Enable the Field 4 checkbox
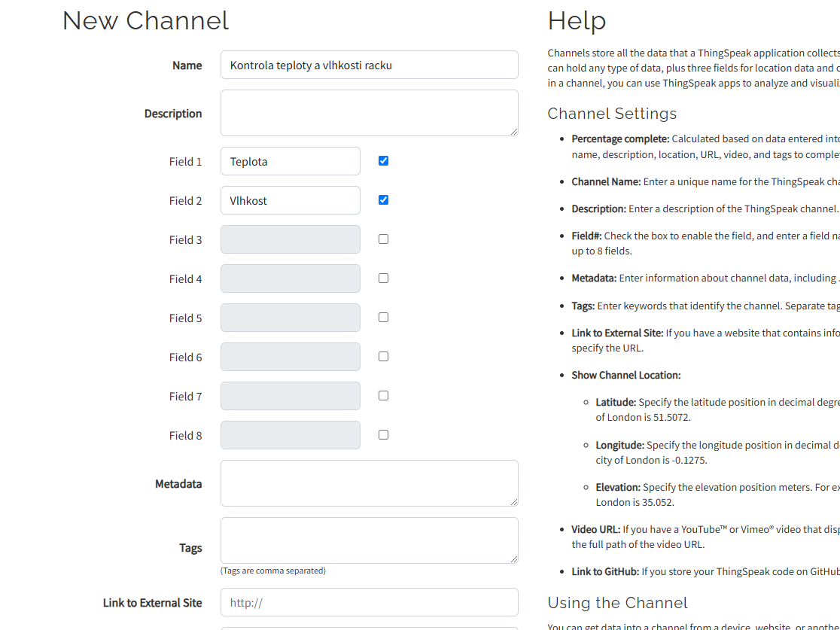Viewport: 840px width, 630px height. point(383,278)
